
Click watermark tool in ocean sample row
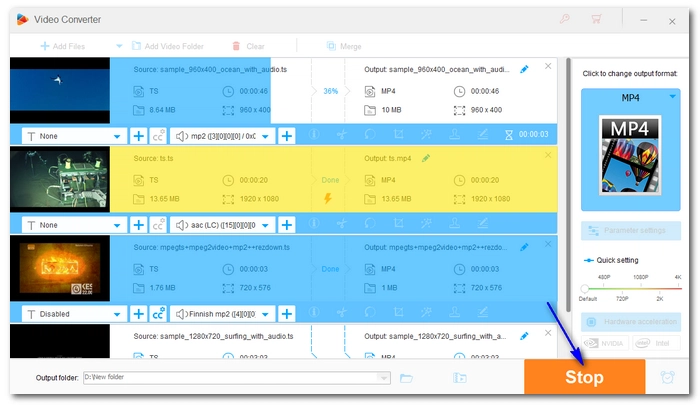[x=454, y=134]
